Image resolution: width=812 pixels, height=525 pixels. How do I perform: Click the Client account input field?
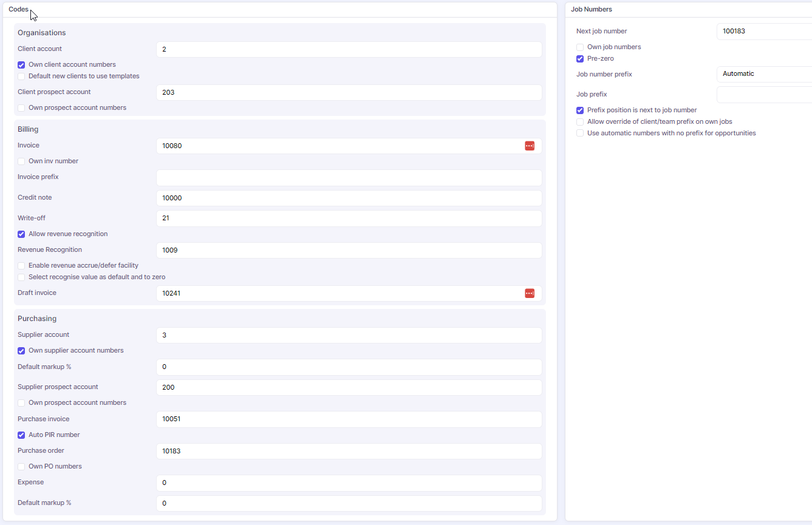point(349,49)
